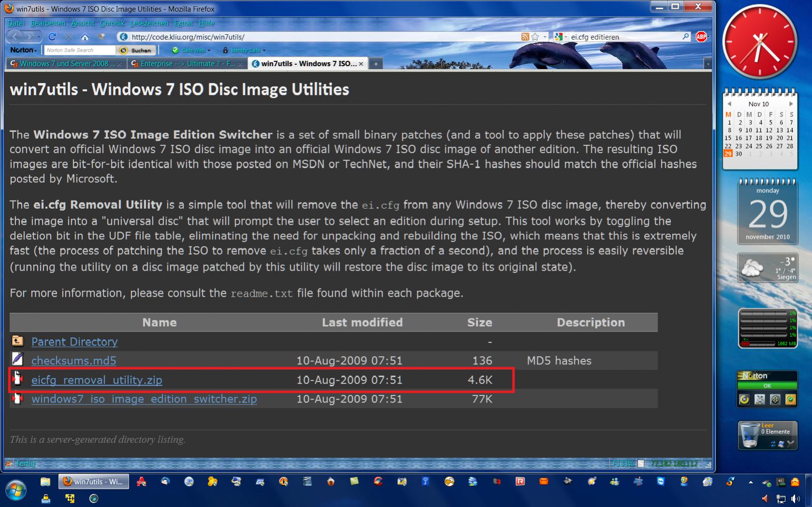This screenshot has height=507, width=812.
Task: Bookmark this page with the star icon
Action: coord(535,37)
